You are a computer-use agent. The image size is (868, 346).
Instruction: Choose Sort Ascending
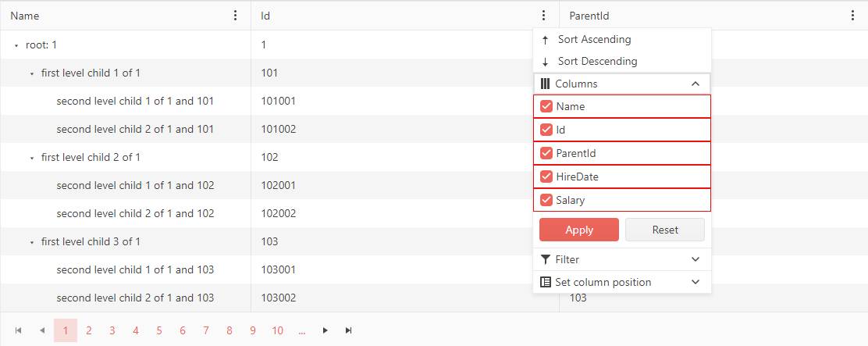coord(594,39)
